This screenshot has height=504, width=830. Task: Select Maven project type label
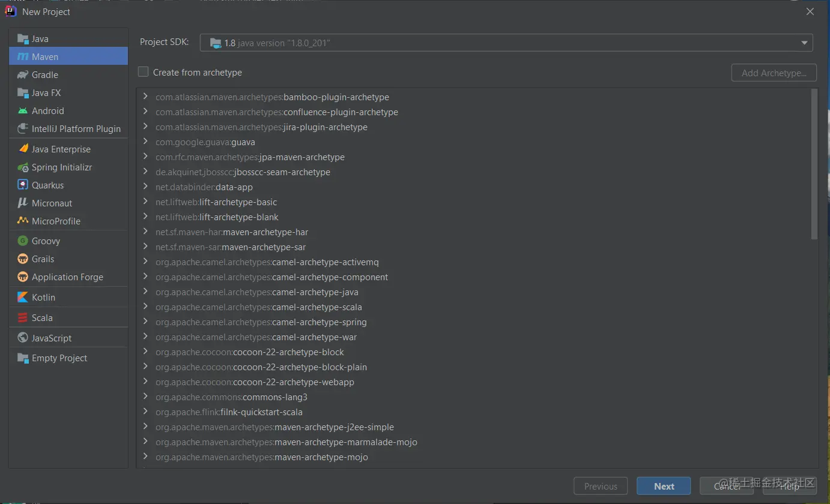(45, 57)
